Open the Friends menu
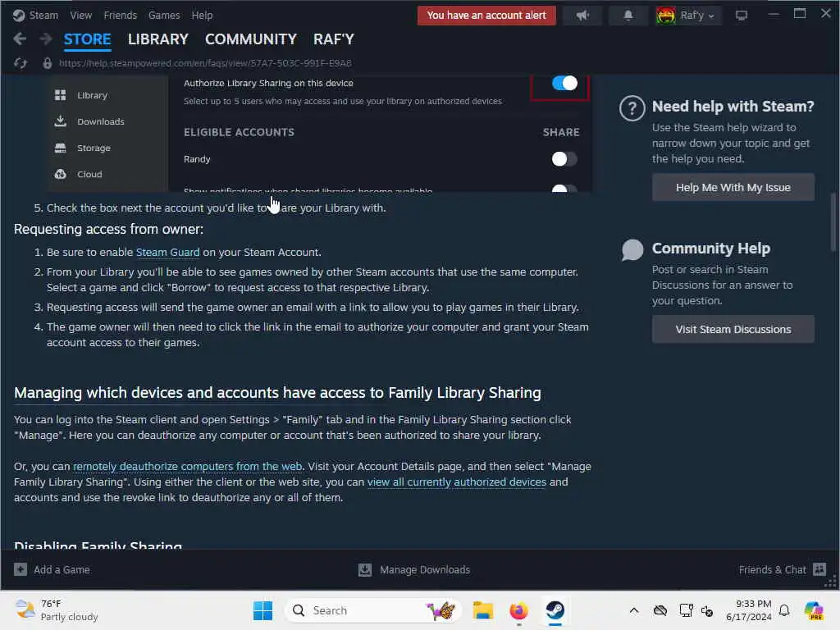The image size is (840, 630). 121,15
